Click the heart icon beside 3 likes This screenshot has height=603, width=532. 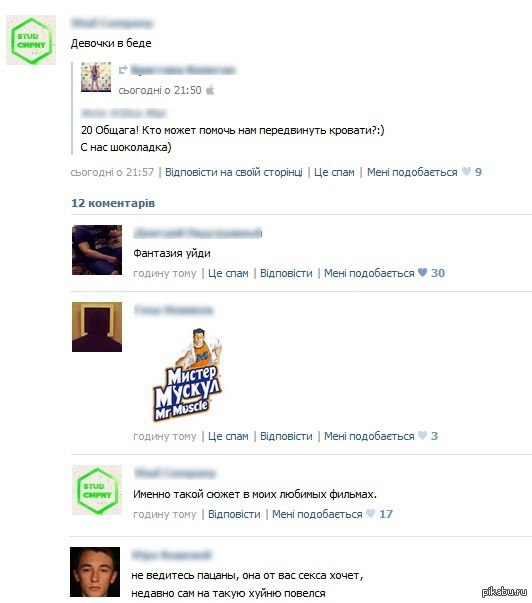tap(422, 436)
